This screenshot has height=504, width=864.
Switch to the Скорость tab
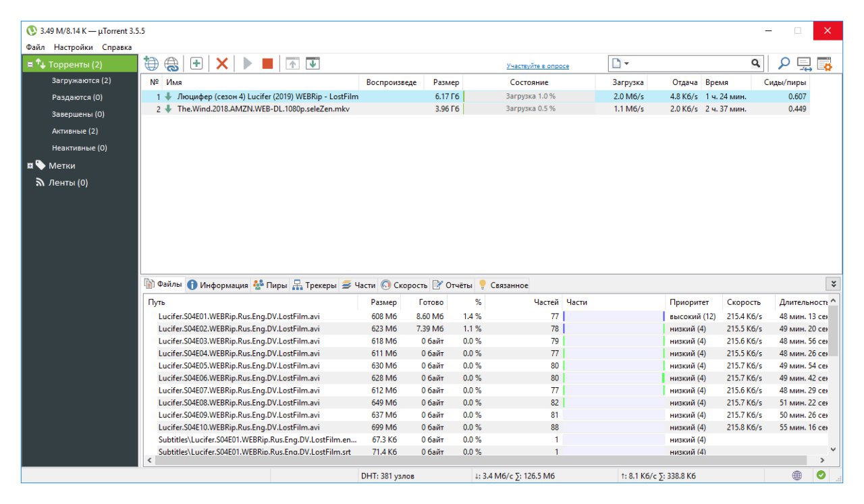coord(404,285)
